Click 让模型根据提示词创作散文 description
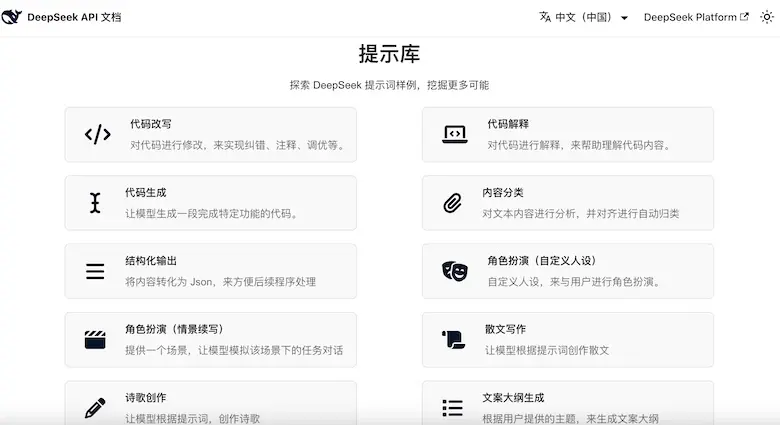 click(547, 350)
